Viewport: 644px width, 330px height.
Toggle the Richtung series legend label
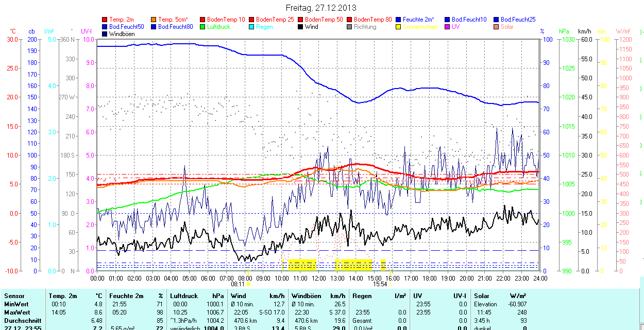point(365,27)
